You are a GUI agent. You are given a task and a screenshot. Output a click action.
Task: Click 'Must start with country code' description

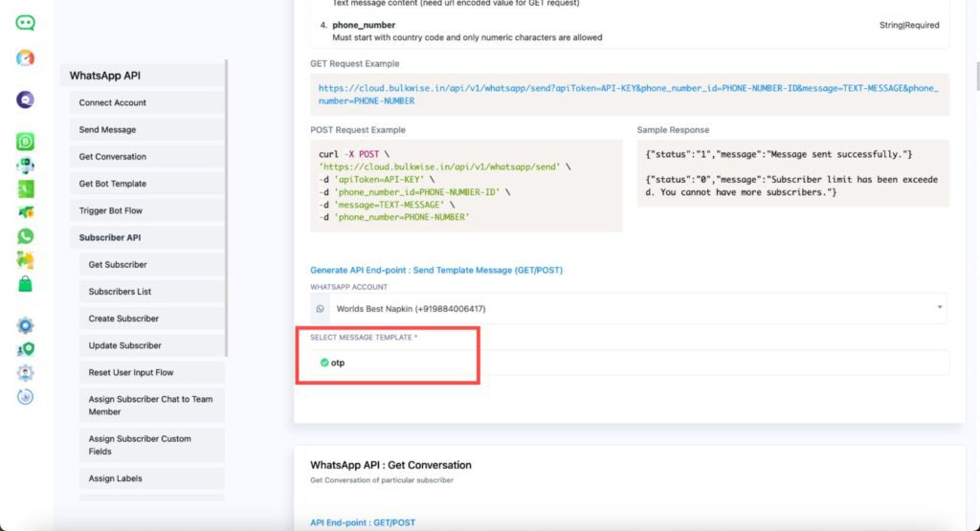point(467,37)
